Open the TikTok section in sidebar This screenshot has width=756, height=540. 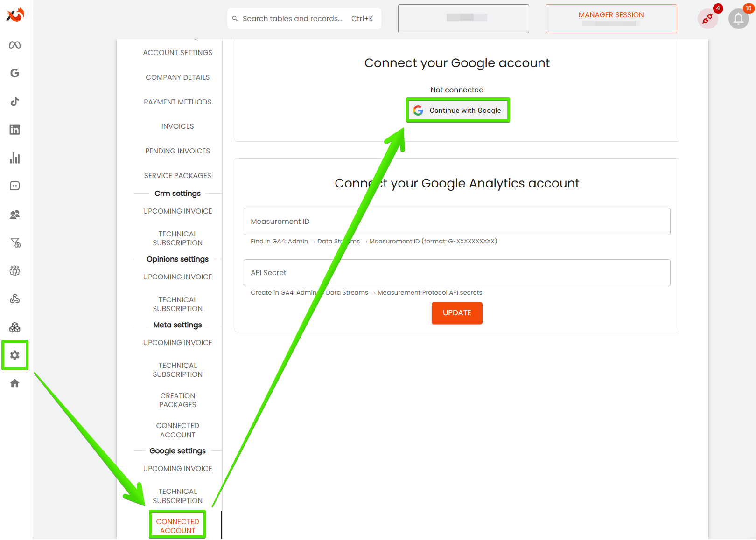click(15, 102)
